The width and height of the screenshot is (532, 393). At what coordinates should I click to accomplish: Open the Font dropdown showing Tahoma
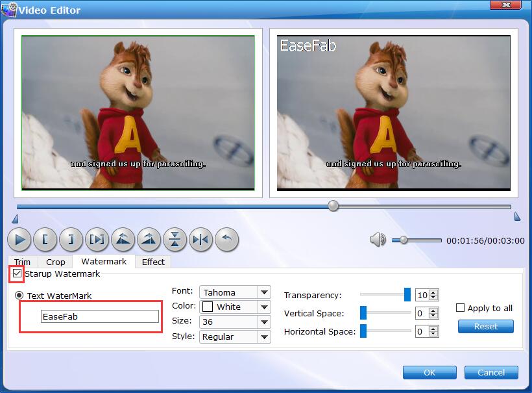[235, 292]
